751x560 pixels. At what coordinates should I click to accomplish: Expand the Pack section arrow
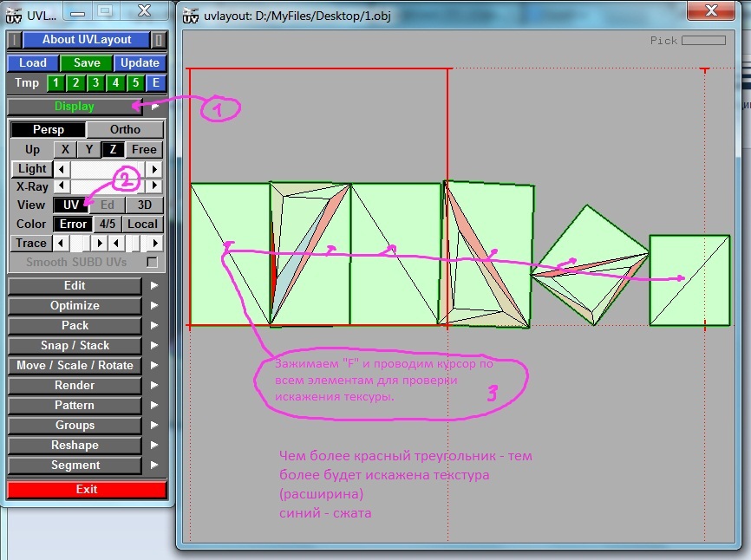[x=154, y=326]
